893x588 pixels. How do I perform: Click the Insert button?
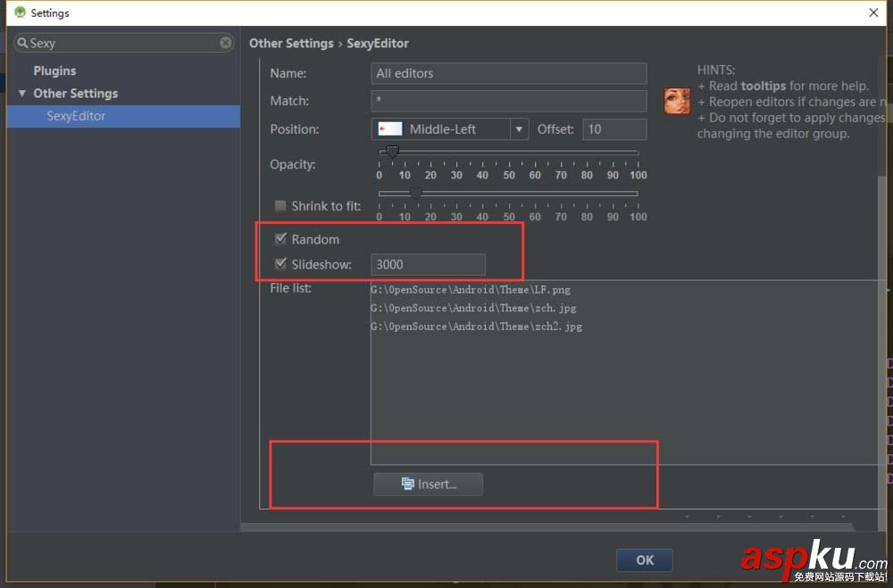pos(429,484)
